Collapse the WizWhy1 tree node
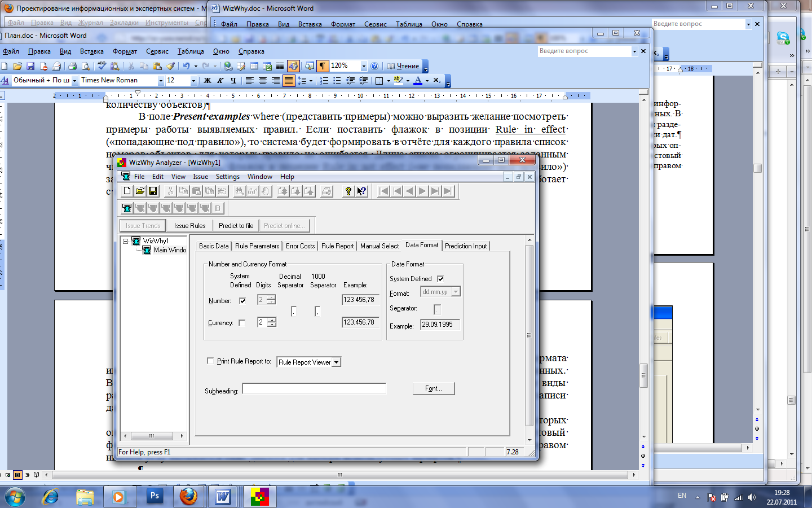 coord(126,241)
